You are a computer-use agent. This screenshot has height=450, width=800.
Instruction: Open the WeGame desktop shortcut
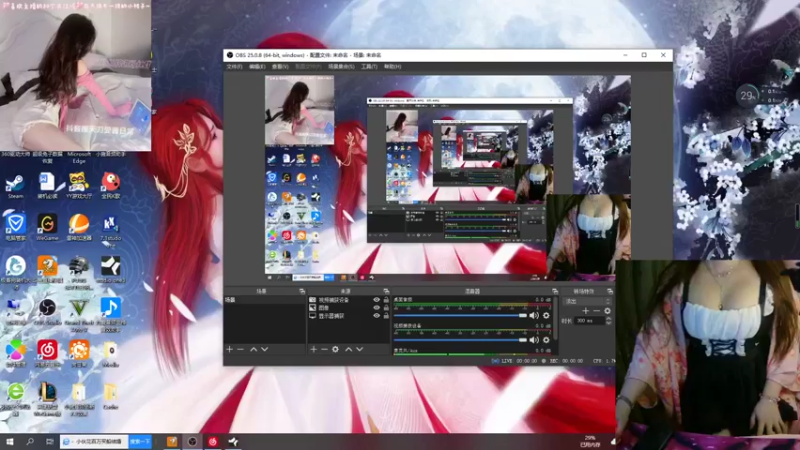pos(47,228)
